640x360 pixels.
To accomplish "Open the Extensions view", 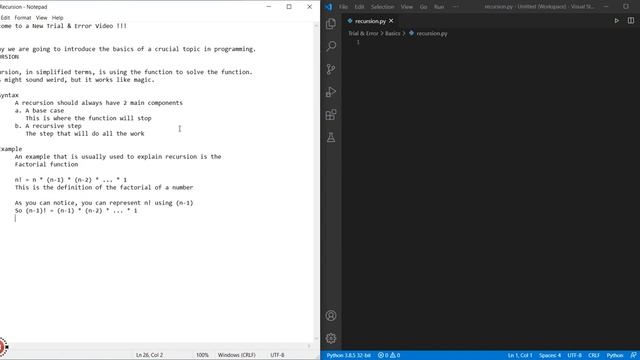I will pyautogui.click(x=331, y=115).
